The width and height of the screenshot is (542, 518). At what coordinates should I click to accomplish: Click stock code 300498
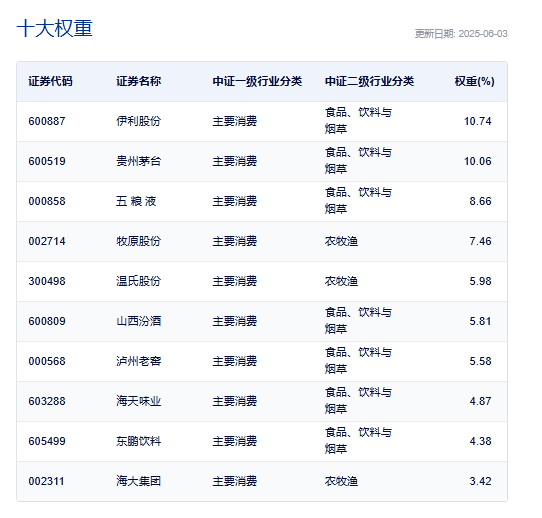click(47, 281)
